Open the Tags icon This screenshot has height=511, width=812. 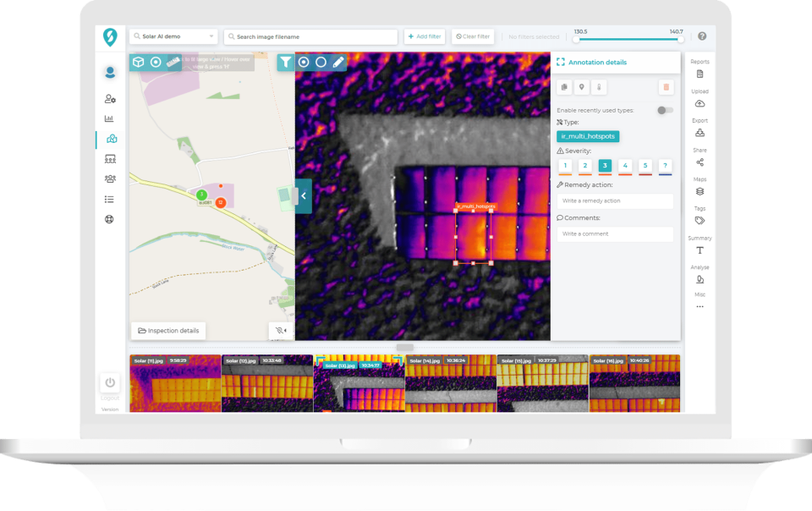coord(700,221)
